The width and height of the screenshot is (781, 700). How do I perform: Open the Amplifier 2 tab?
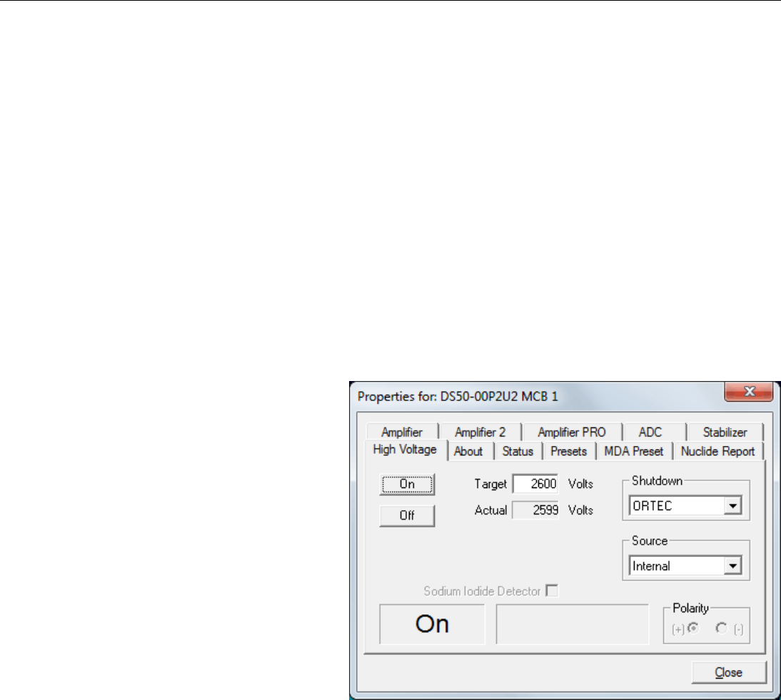480,432
